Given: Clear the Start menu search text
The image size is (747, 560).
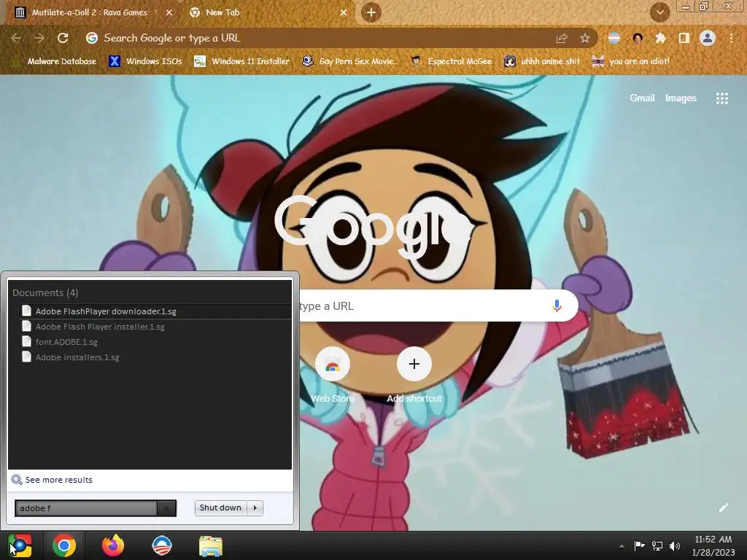Looking at the screenshot, I should [x=166, y=508].
